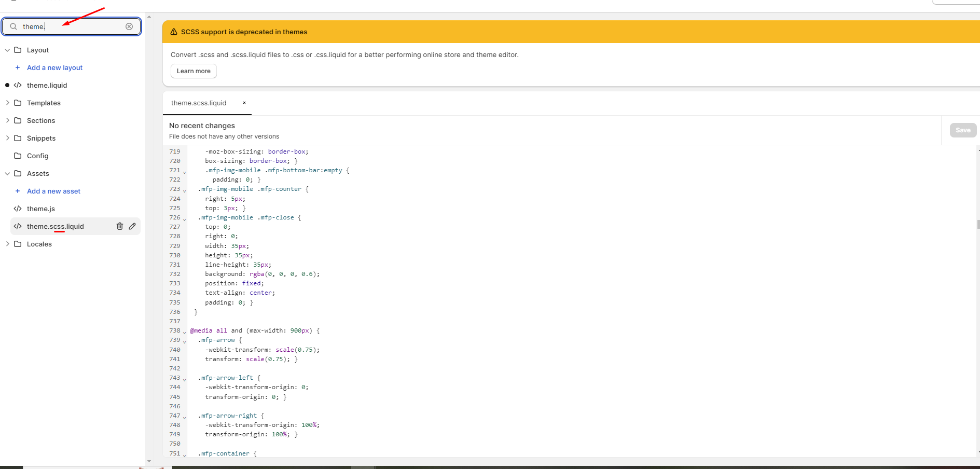Click the plus icon beside Add a new asset
This screenshot has height=469, width=980.
click(18, 191)
